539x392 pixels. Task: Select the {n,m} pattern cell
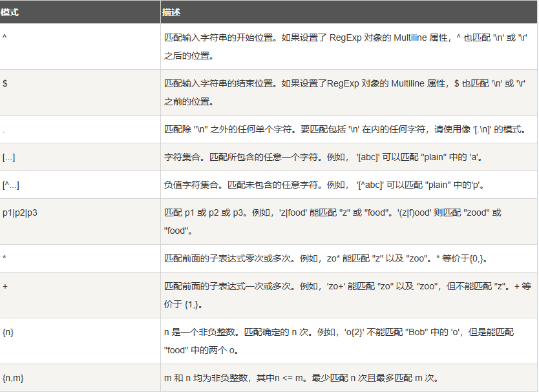tap(14, 378)
